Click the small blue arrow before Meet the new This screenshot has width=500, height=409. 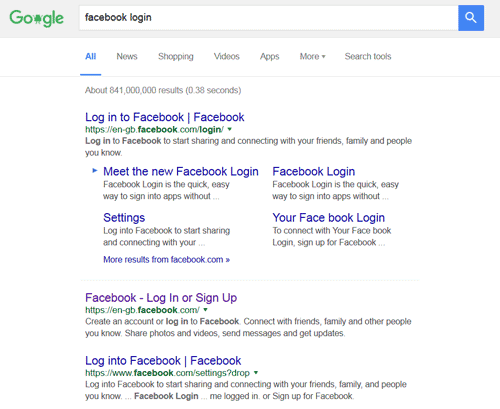point(95,171)
